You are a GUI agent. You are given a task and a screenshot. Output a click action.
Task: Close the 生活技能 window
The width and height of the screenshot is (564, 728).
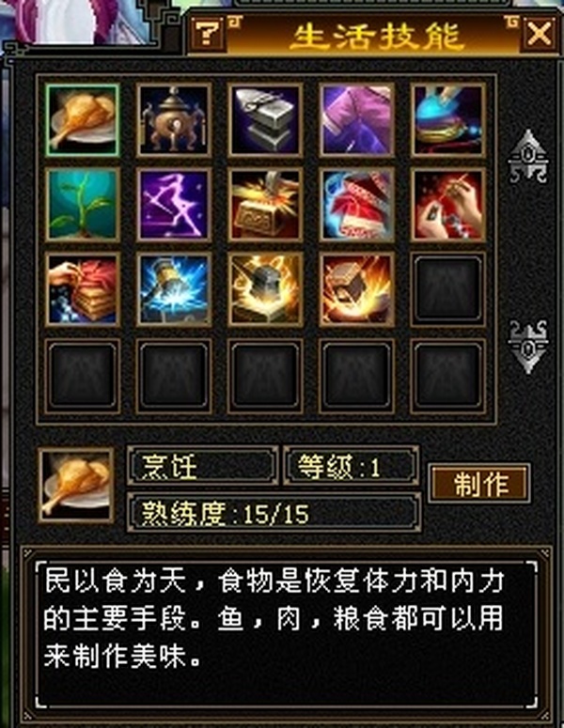coord(540,34)
